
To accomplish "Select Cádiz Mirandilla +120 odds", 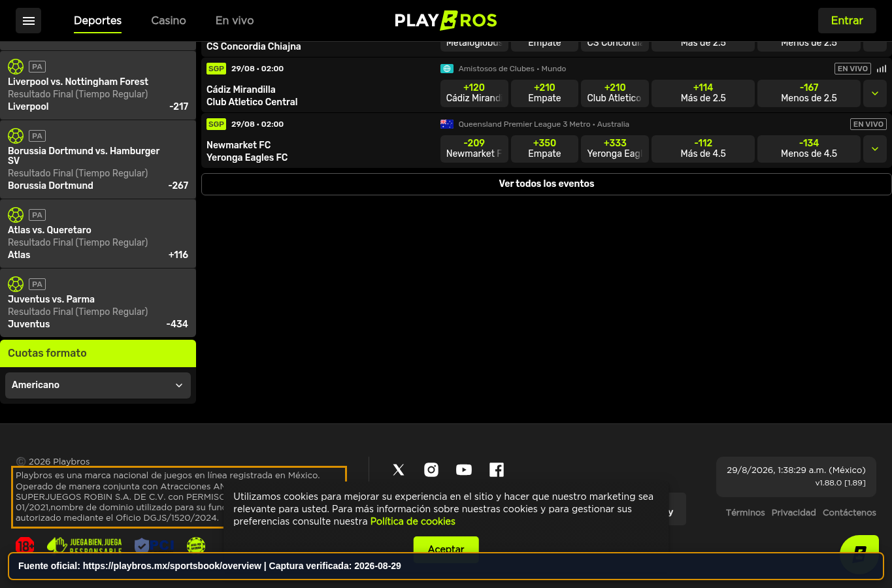I will pyautogui.click(x=474, y=93).
